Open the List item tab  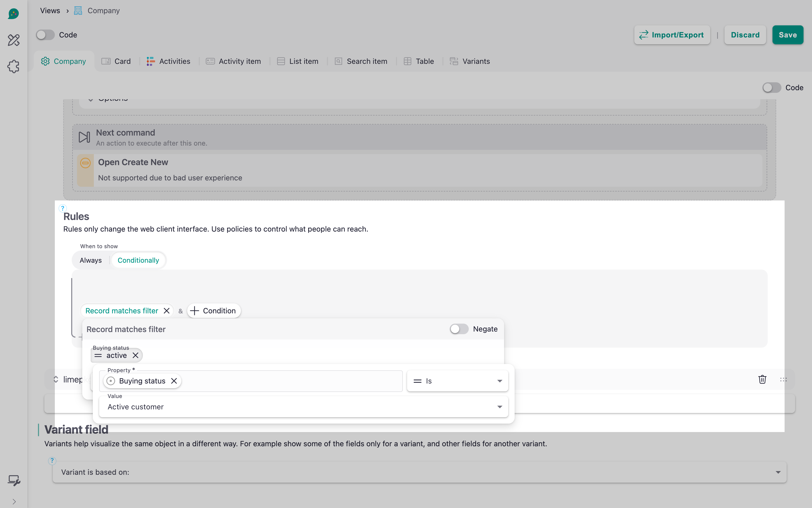(x=298, y=61)
